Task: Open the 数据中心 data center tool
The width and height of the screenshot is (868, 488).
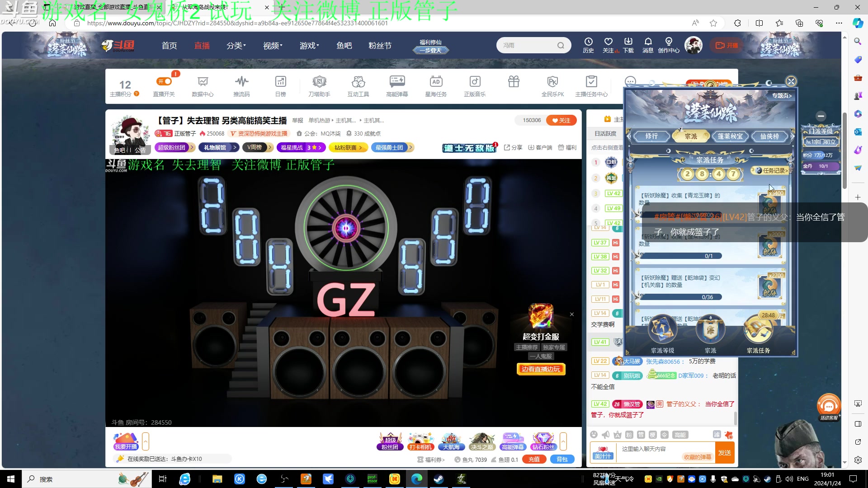Action: pyautogui.click(x=203, y=86)
